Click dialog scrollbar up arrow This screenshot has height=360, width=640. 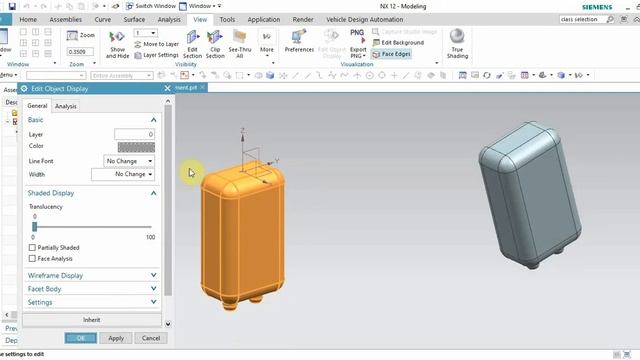point(168,100)
